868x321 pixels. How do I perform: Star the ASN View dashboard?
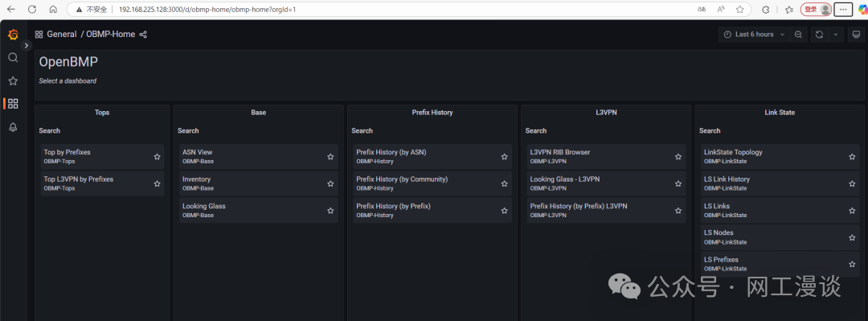(330, 157)
